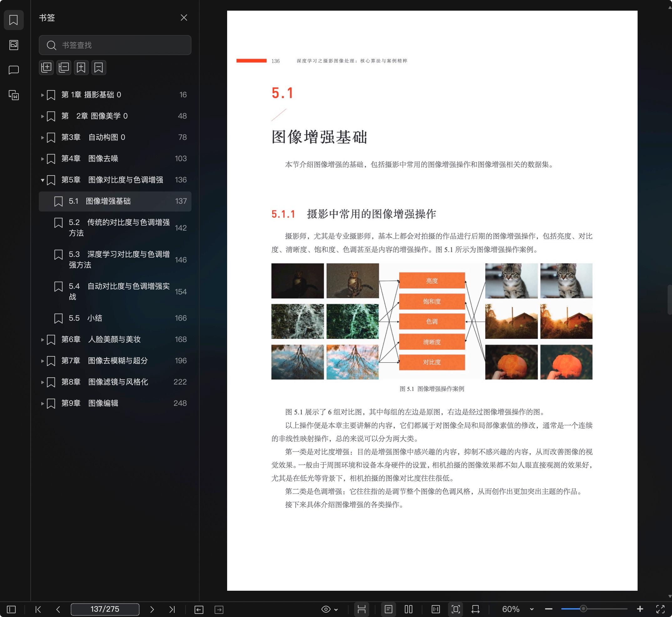Image resolution: width=672 pixels, height=617 pixels.
Task: Go to the previous page
Action: (58, 609)
